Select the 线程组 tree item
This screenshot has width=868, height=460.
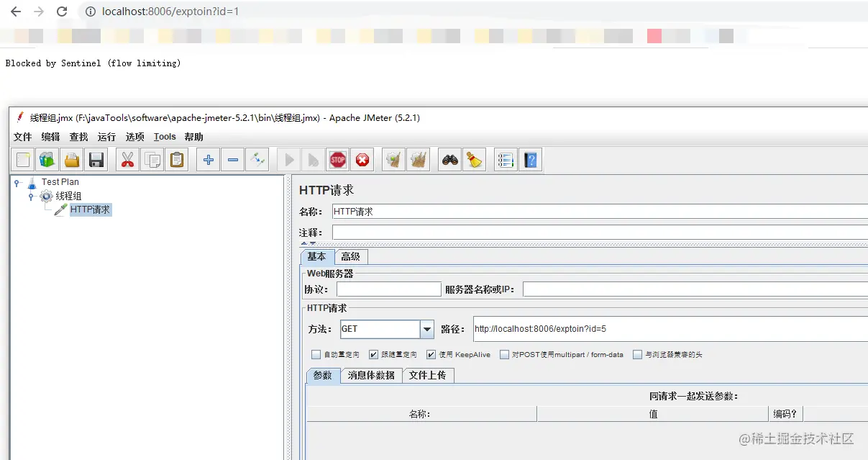click(69, 196)
